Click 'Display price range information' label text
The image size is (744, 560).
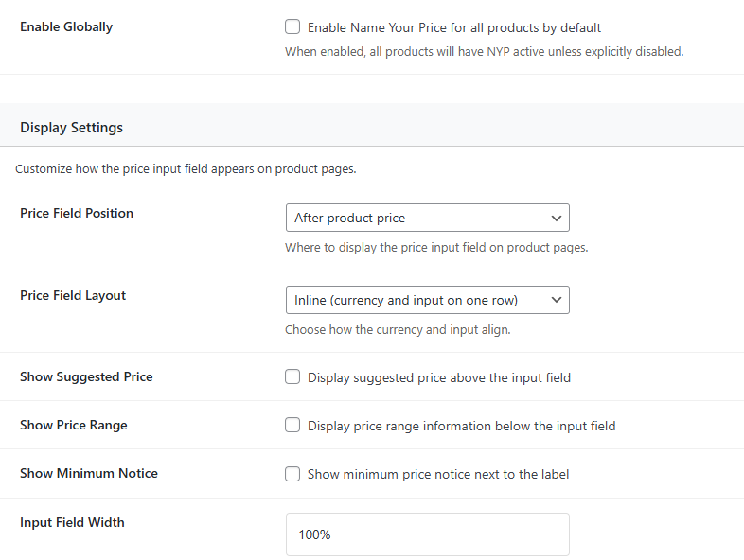click(461, 426)
